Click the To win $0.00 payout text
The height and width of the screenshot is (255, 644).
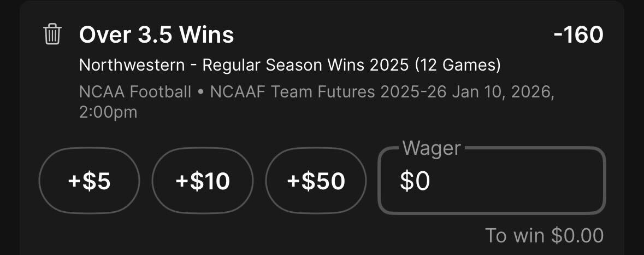(544, 236)
